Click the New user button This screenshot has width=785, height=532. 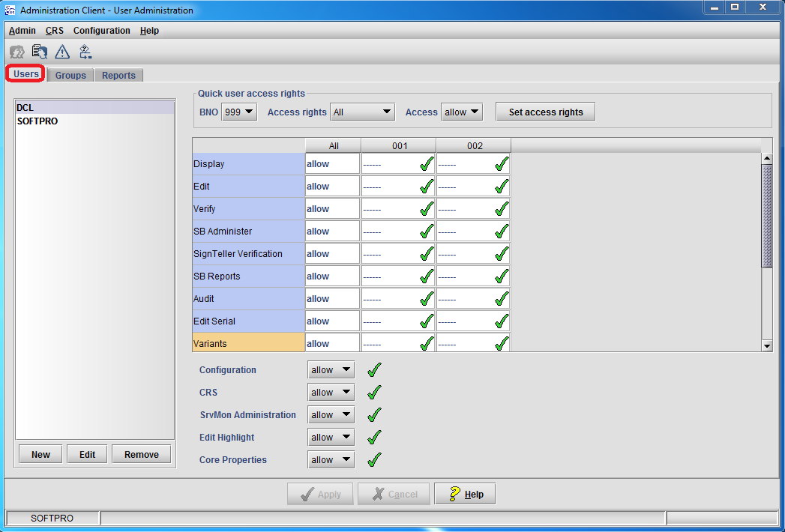point(40,454)
